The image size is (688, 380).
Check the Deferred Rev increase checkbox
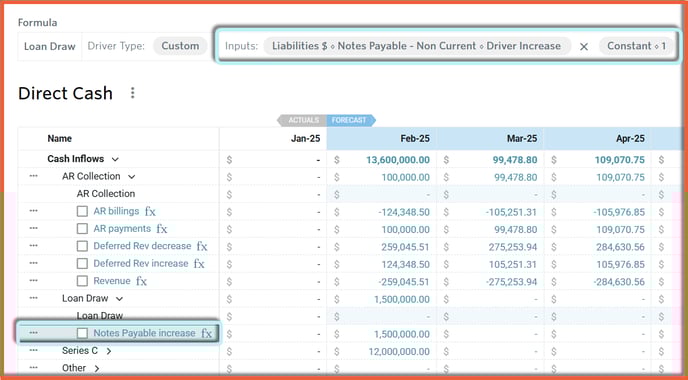pyautogui.click(x=82, y=264)
